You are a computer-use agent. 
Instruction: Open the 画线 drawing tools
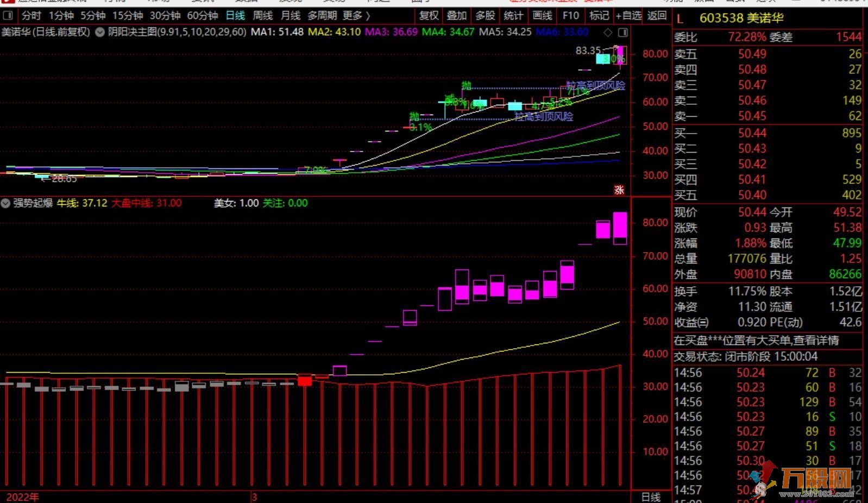(542, 16)
